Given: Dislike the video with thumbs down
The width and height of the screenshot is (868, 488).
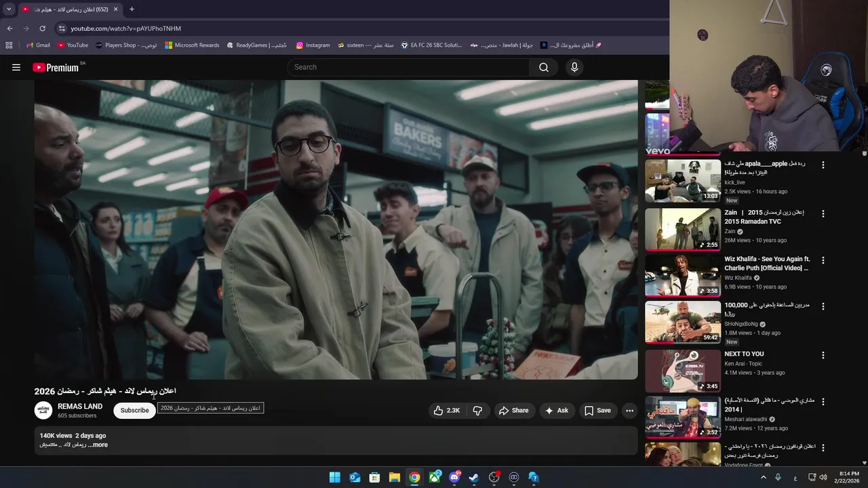Looking at the screenshot, I should click(477, 410).
